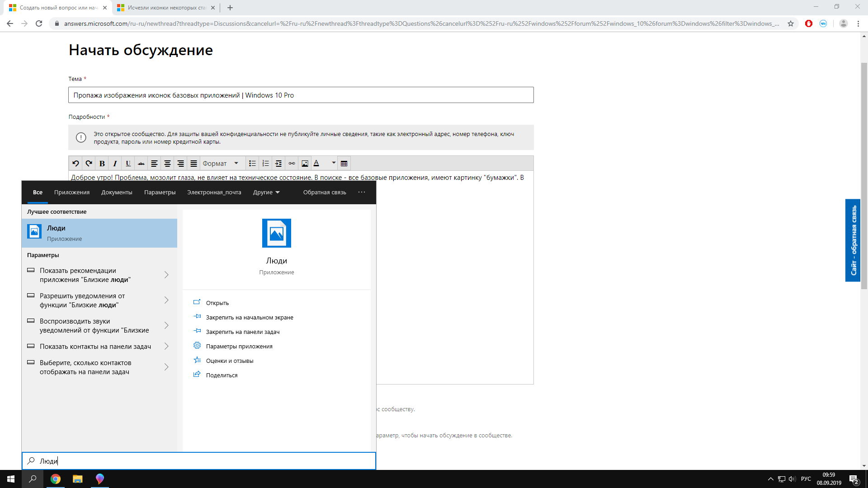Screen dimensions: 868x488
Task: Open the Chrome three-dot menu
Action: coord(858,23)
